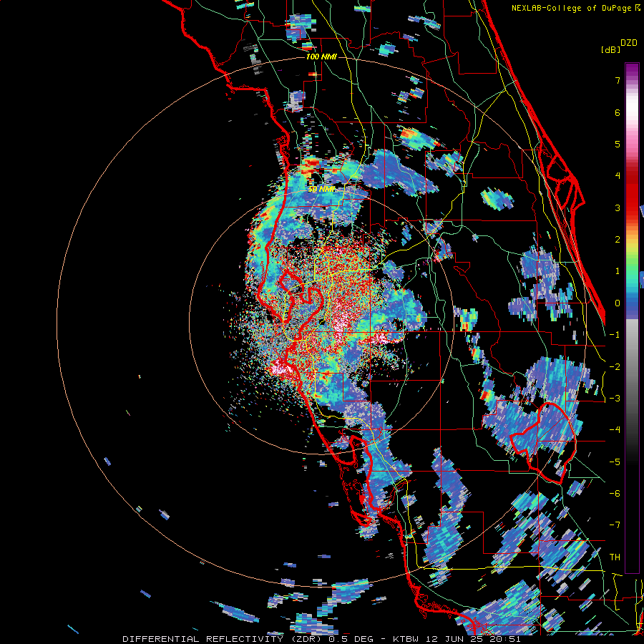The width and height of the screenshot is (644, 644).
Task: Click the 12 JUN 25 date in caption
Action: tap(455, 639)
